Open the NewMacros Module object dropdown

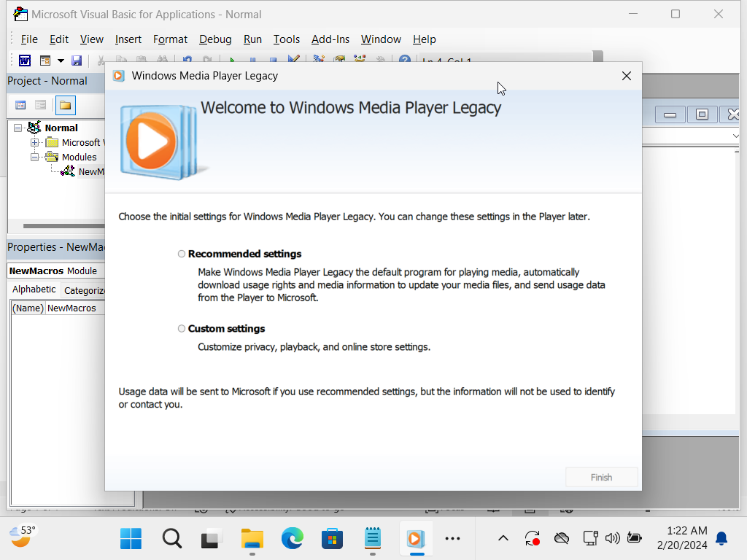pos(56,271)
